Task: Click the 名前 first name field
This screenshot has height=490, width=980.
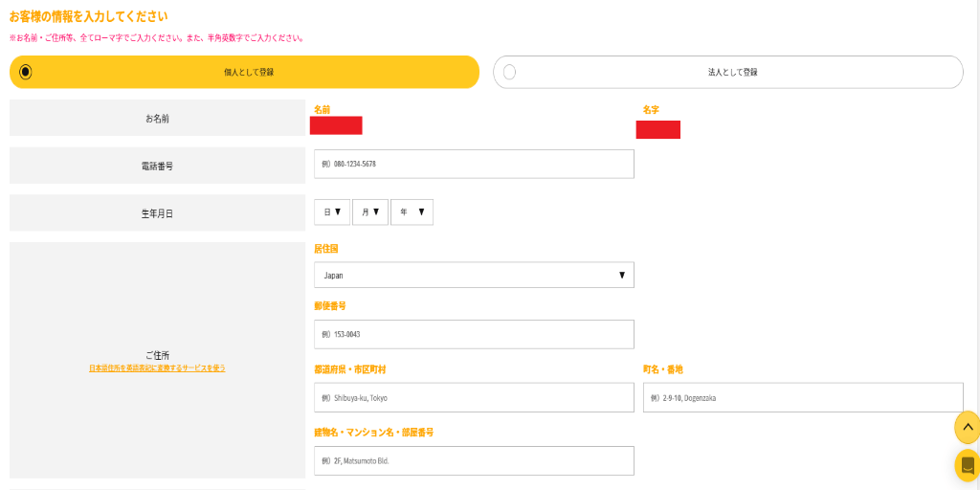Action: tap(336, 125)
